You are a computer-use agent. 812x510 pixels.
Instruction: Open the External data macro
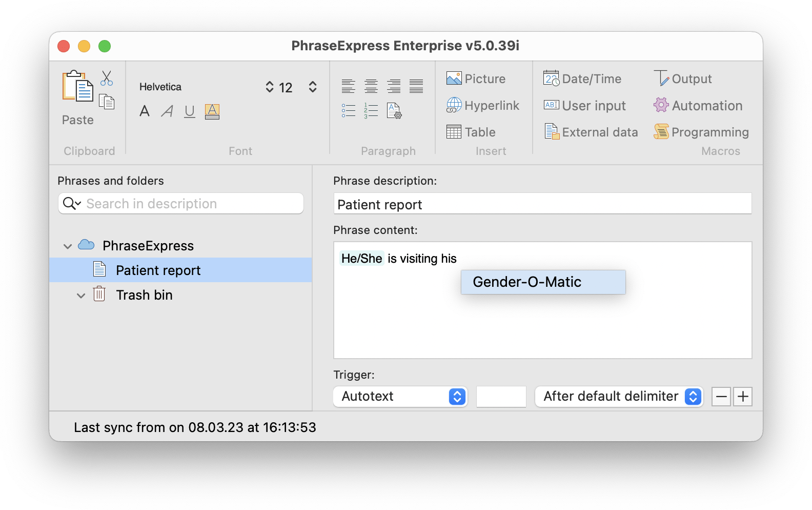[591, 132]
